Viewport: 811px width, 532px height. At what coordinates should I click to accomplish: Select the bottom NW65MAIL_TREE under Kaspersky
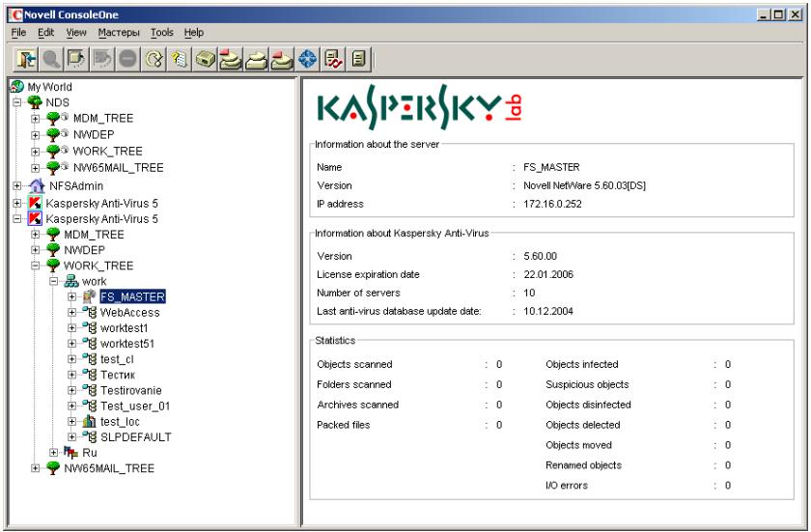tap(109, 468)
